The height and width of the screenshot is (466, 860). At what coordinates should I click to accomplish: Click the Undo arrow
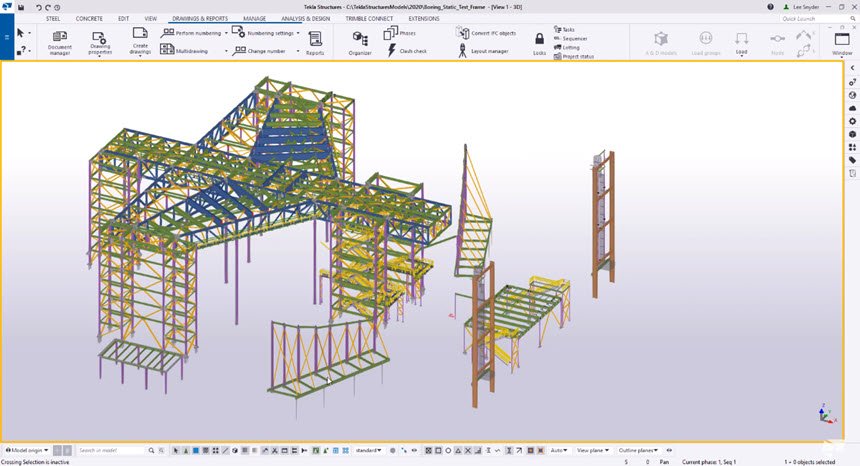(x=38, y=7)
